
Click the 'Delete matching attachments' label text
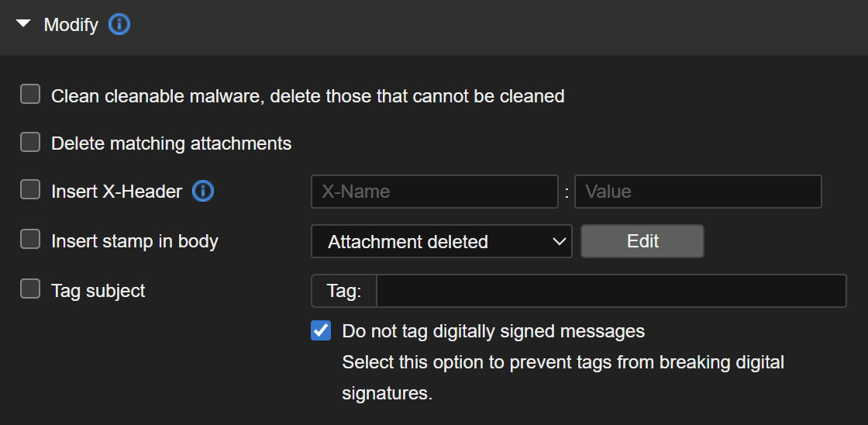pyautogui.click(x=171, y=143)
